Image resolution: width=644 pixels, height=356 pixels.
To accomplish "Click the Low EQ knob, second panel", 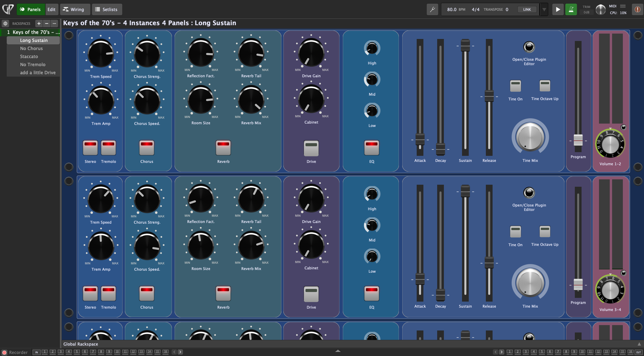I will coord(372,257).
